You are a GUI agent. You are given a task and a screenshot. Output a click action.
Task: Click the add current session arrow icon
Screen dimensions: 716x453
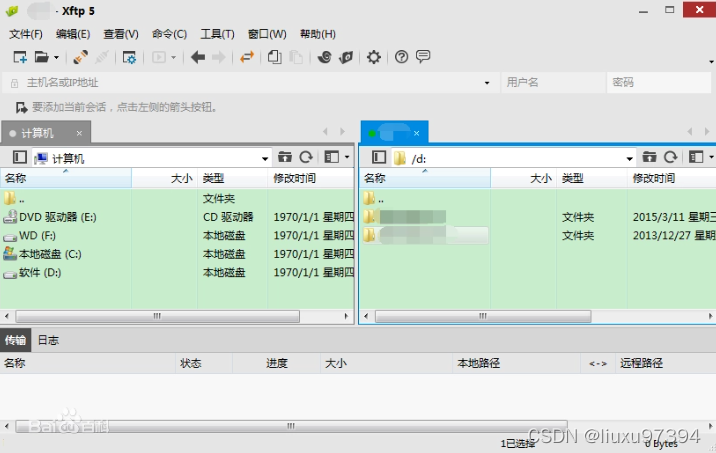(x=21, y=108)
